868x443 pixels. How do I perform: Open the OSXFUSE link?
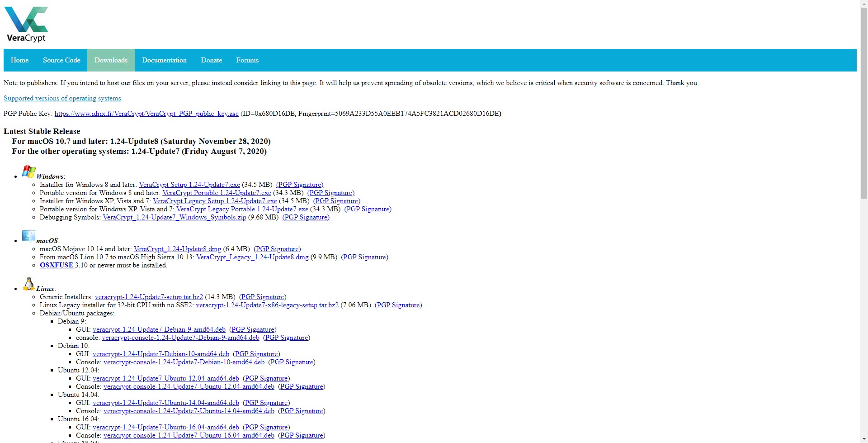[x=57, y=265]
